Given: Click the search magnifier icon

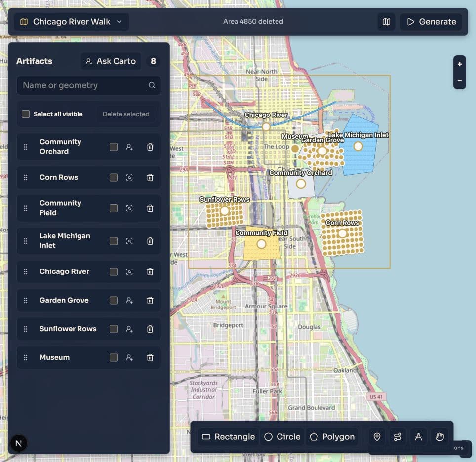Looking at the screenshot, I should 152,85.
